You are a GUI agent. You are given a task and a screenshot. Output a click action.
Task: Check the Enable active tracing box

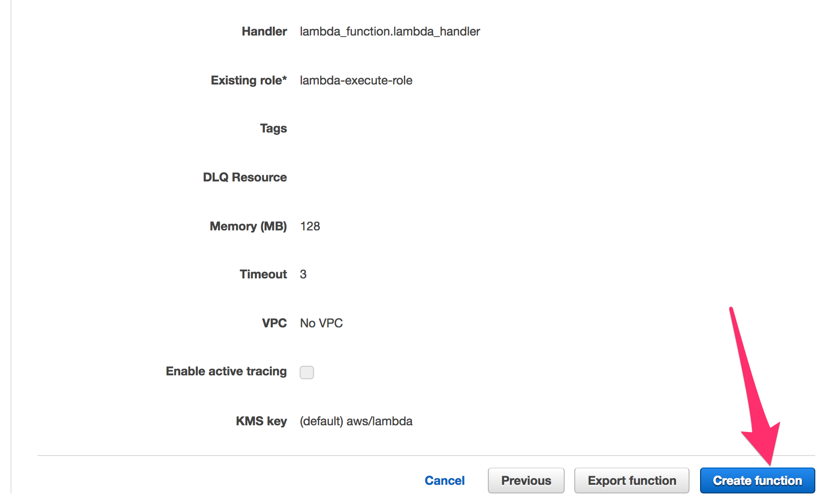307,372
